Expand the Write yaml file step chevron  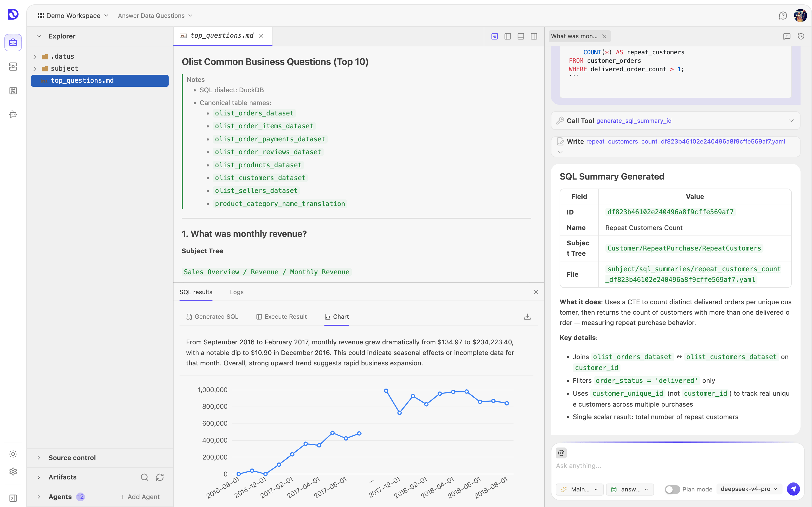[560, 152]
